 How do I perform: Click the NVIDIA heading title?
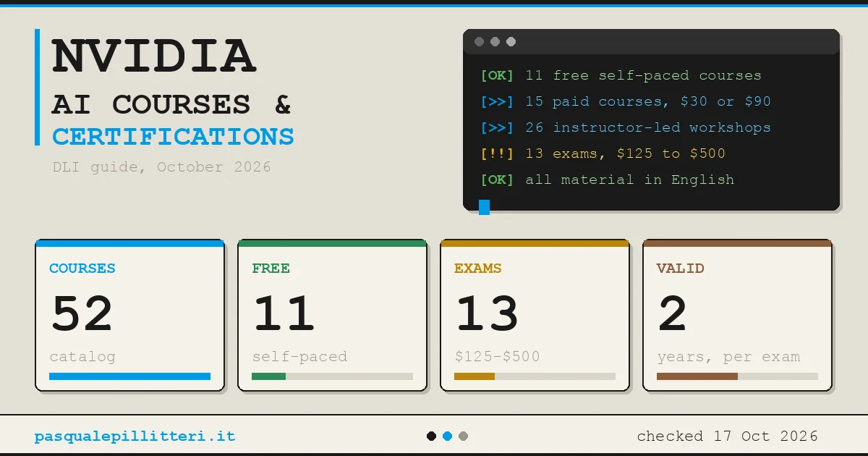click(153, 56)
